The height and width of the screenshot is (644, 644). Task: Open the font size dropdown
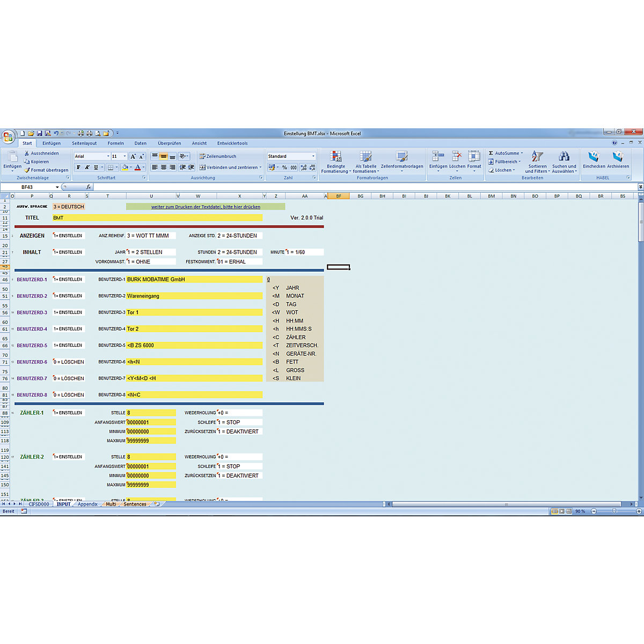click(124, 156)
